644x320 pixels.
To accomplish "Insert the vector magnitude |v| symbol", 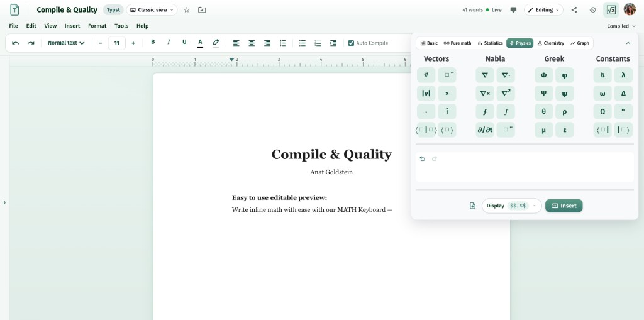I will coord(426,93).
